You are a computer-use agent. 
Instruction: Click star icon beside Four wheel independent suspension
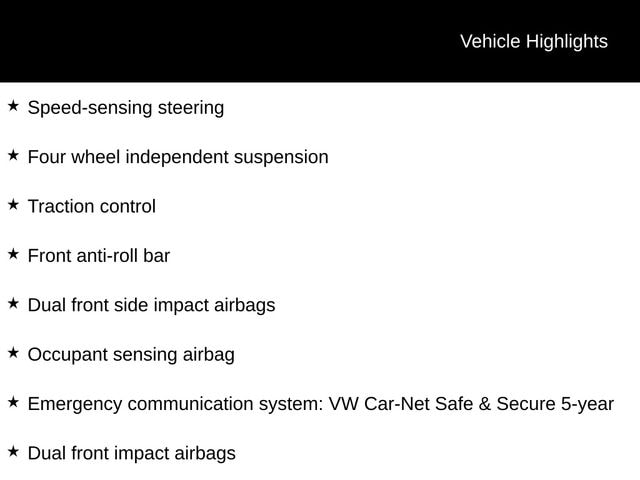click(13, 155)
